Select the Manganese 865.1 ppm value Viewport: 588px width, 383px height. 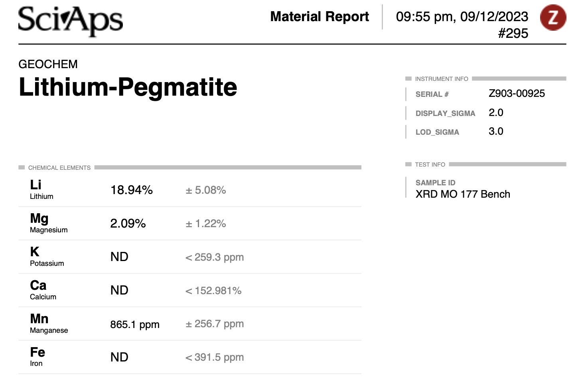click(135, 324)
